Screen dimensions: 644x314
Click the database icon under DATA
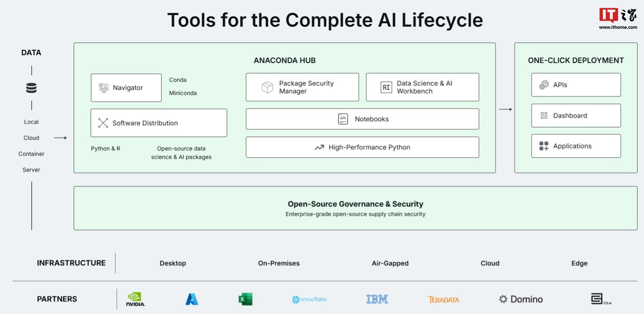pyautogui.click(x=31, y=88)
